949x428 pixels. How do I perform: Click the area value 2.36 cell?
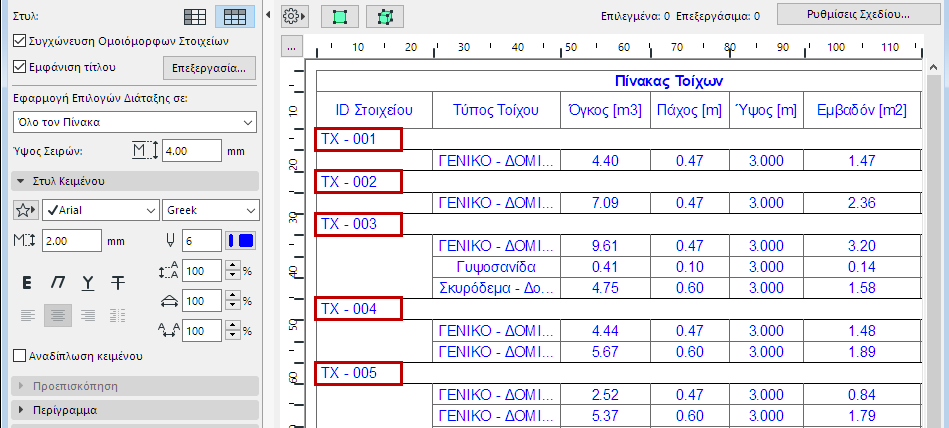[862, 203]
